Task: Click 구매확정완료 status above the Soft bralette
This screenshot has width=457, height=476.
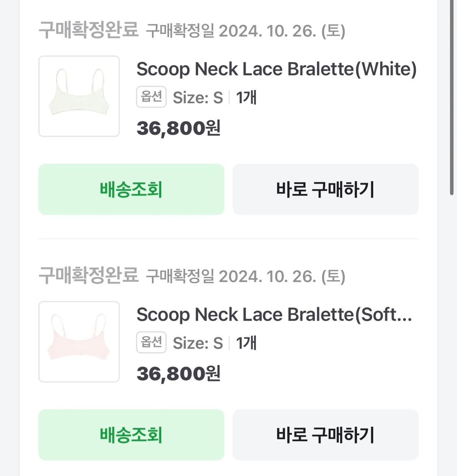Action: click(89, 276)
